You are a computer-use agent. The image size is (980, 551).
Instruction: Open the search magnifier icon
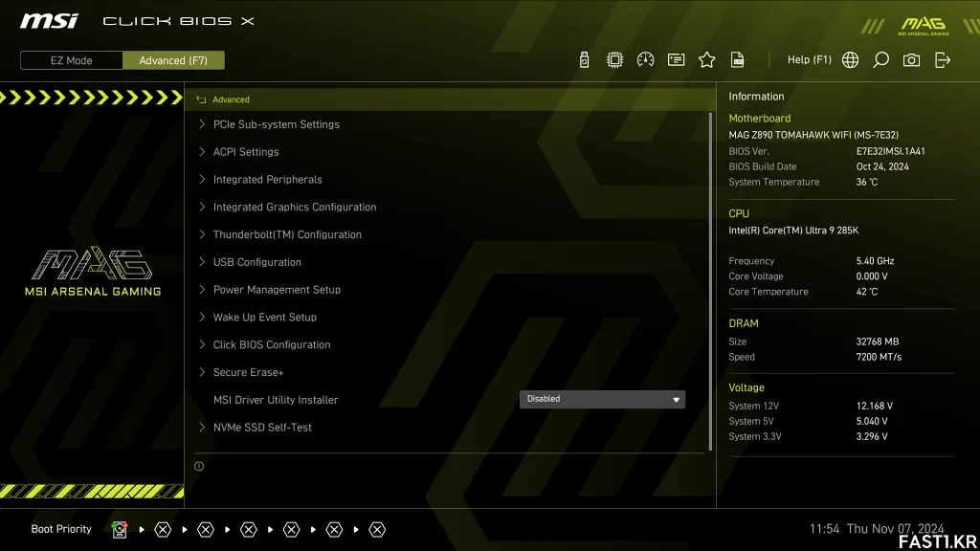pyautogui.click(x=880, y=60)
